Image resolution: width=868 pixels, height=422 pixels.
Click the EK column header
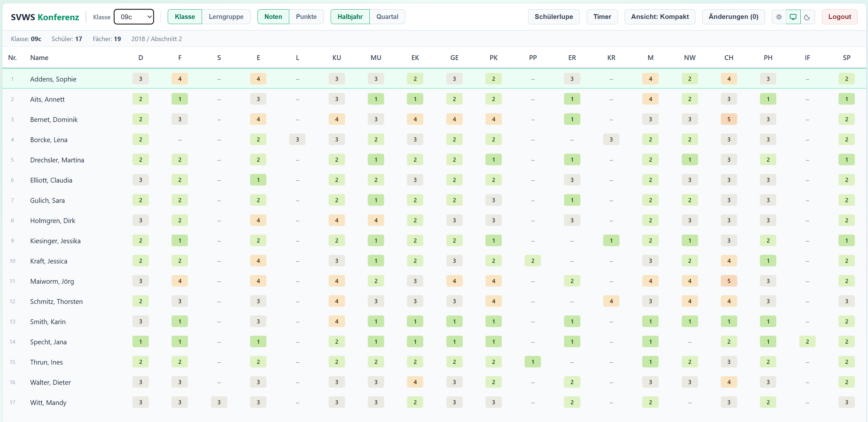pyautogui.click(x=415, y=58)
